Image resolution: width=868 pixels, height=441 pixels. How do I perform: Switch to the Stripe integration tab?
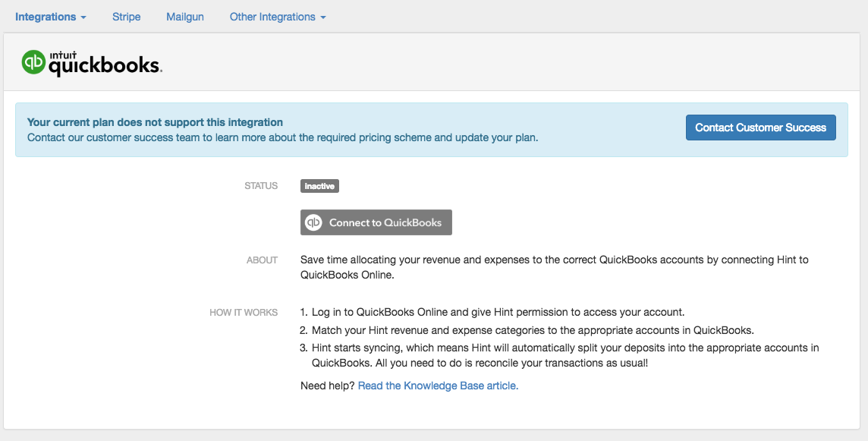point(126,17)
